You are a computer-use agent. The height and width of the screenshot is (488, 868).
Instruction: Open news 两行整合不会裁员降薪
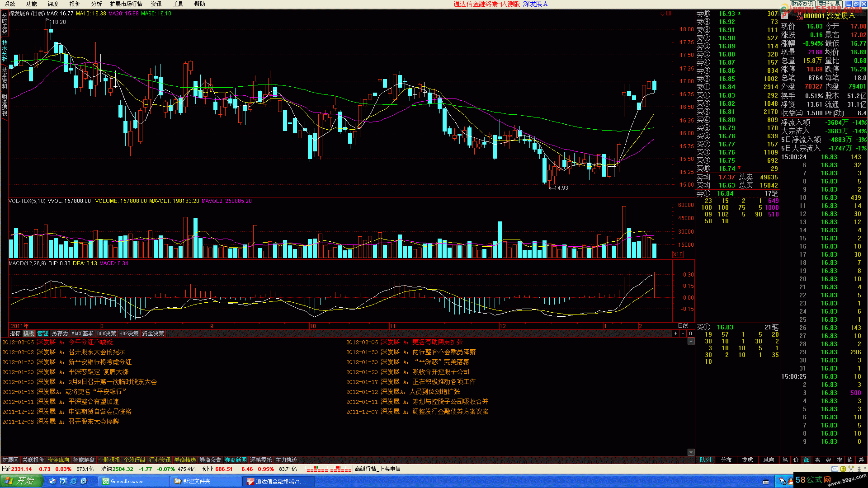tap(443, 352)
